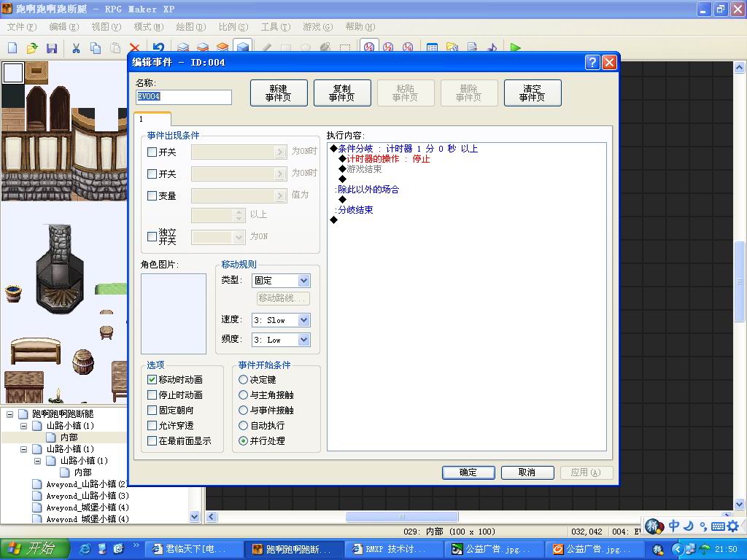Screen dimensions: 747x560
Task: Click the Open Project folder icon
Action: pyautogui.click(x=32, y=47)
